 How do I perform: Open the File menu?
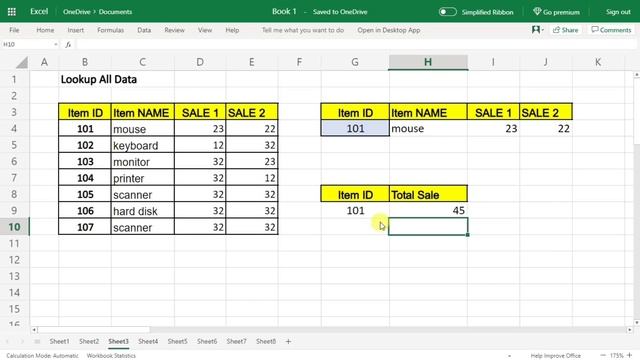14,30
